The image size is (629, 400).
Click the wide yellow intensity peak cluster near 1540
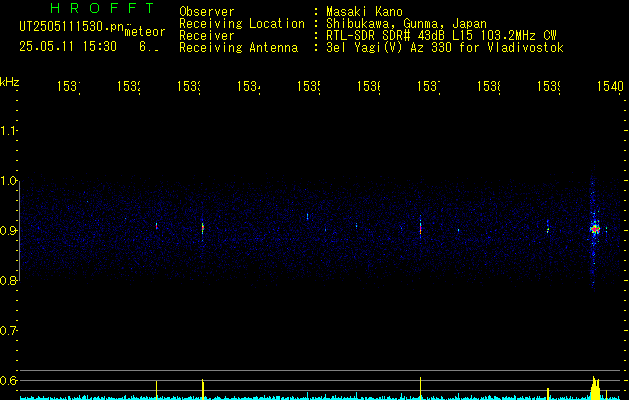click(595, 388)
